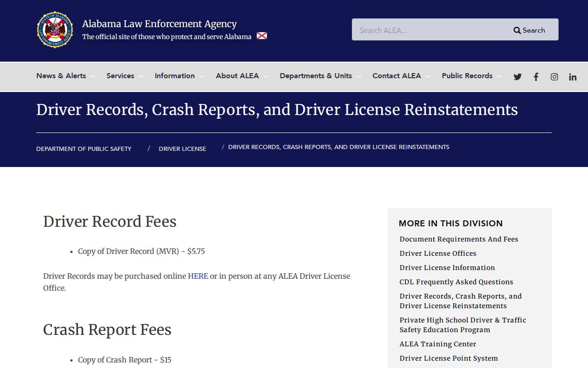
Task: Open the Information dropdown menu
Action: pos(180,76)
